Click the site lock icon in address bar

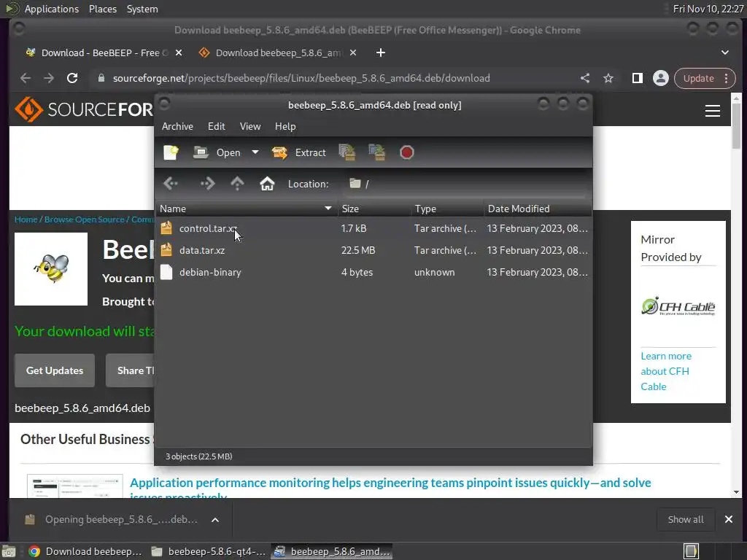101,78
